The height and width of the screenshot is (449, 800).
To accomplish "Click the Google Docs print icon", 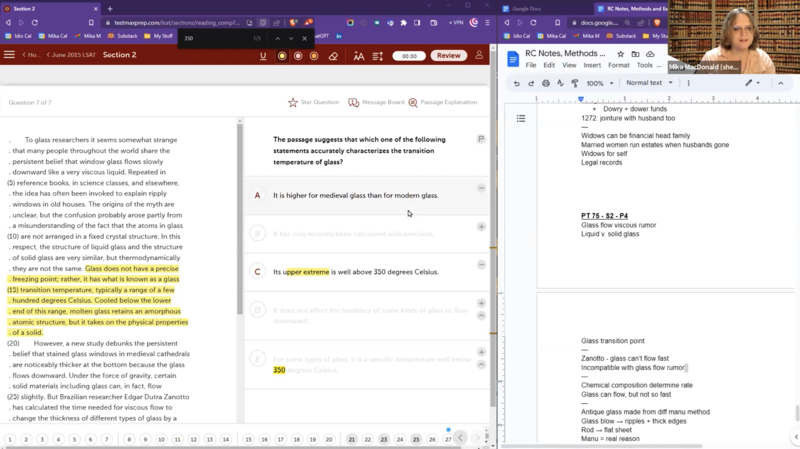I will point(546,83).
